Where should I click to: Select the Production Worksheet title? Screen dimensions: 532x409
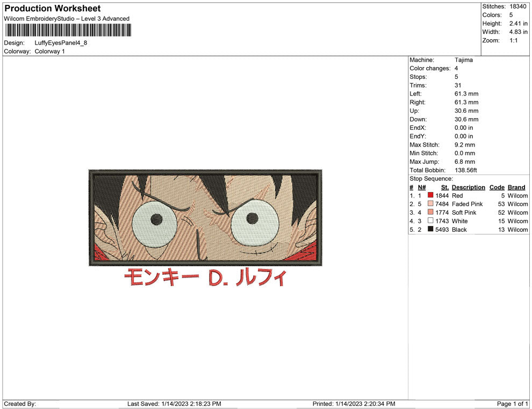52,9
